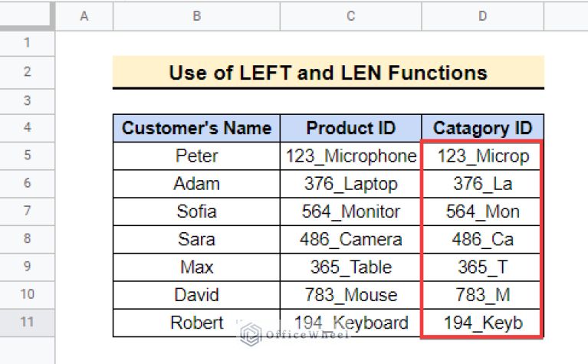Select column B header
Viewport: 588px width, 364px height.
coord(196,16)
